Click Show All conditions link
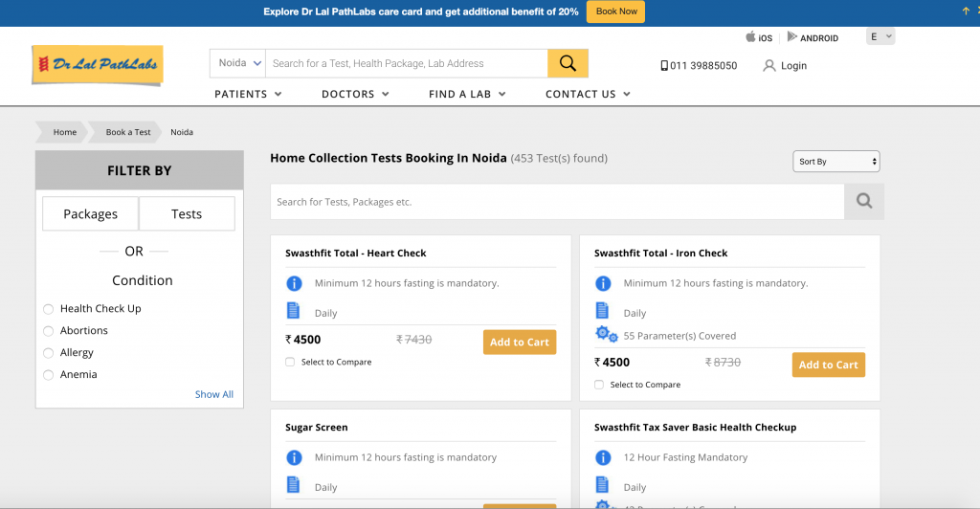This screenshot has height=509, width=980. (213, 394)
